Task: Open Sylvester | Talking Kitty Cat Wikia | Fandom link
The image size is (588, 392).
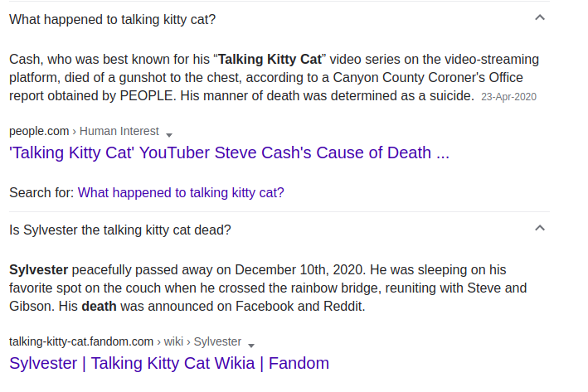Action: (169, 363)
